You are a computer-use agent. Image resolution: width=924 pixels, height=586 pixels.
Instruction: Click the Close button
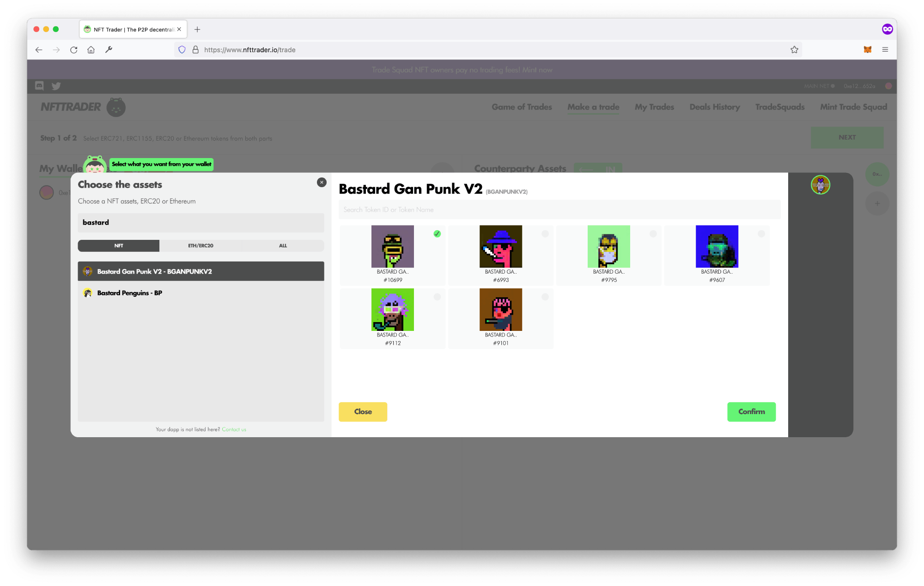coord(363,412)
